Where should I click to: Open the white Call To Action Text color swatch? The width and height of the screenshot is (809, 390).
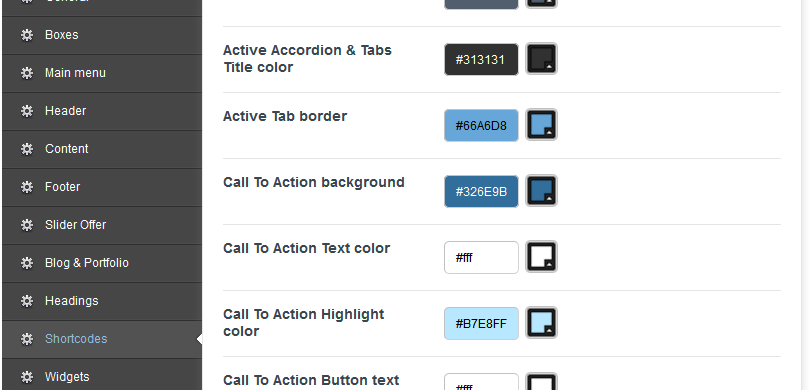[x=541, y=256]
